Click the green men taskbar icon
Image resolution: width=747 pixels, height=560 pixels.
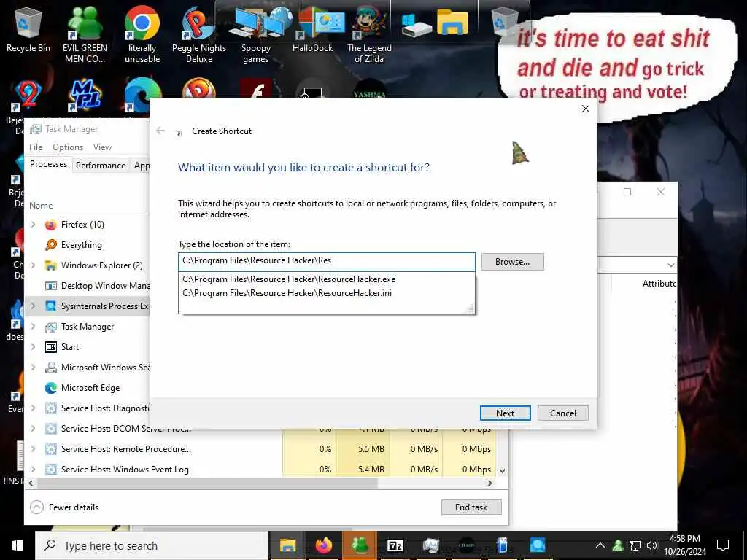(x=359, y=545)
